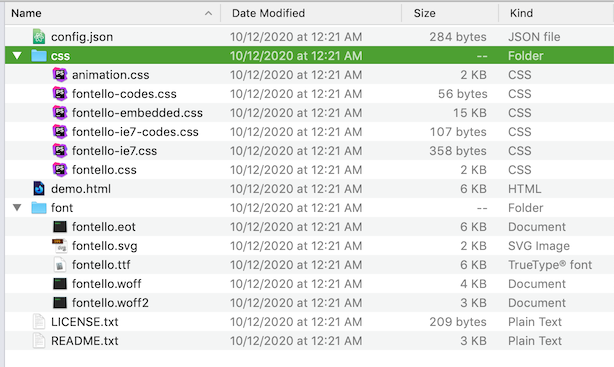The width and height of the screenshot is (614, 367).
Task: Click the 15 KB size value
Action: pyautogui.click(x=470, y=112)
